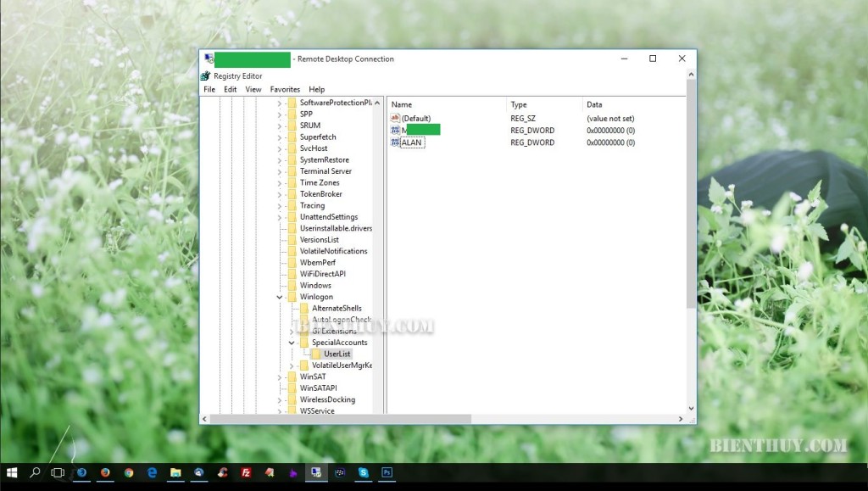Screen dimensions: 868x491
Task: Open File Explorer from the taskbar
Action: point(175,472)
